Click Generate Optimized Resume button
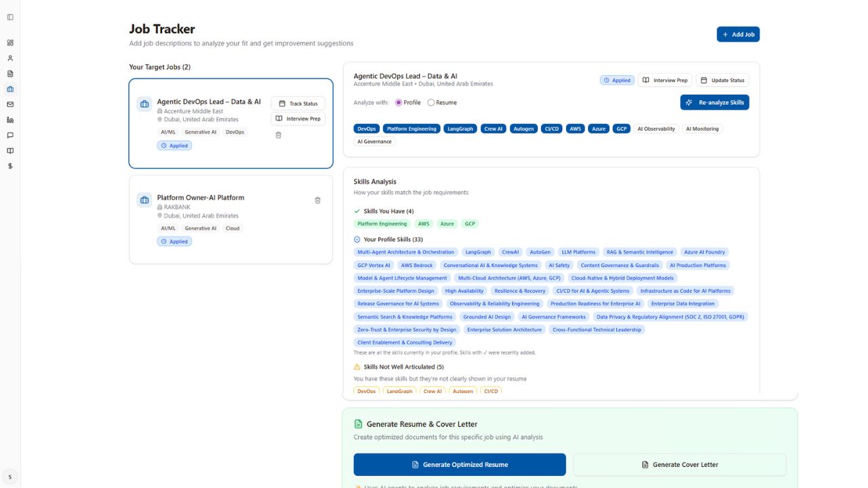Screen dimensions: 868x488 click(459, 465)
